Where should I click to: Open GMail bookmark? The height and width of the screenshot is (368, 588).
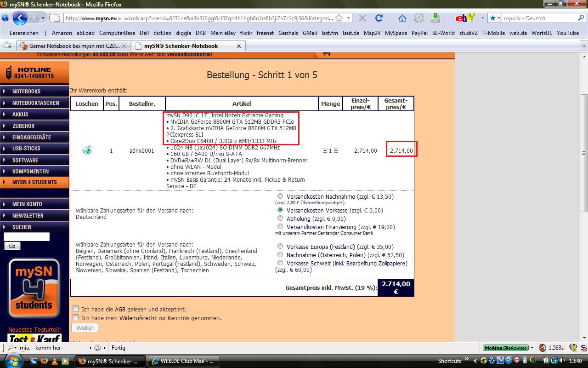pos(310,33)
